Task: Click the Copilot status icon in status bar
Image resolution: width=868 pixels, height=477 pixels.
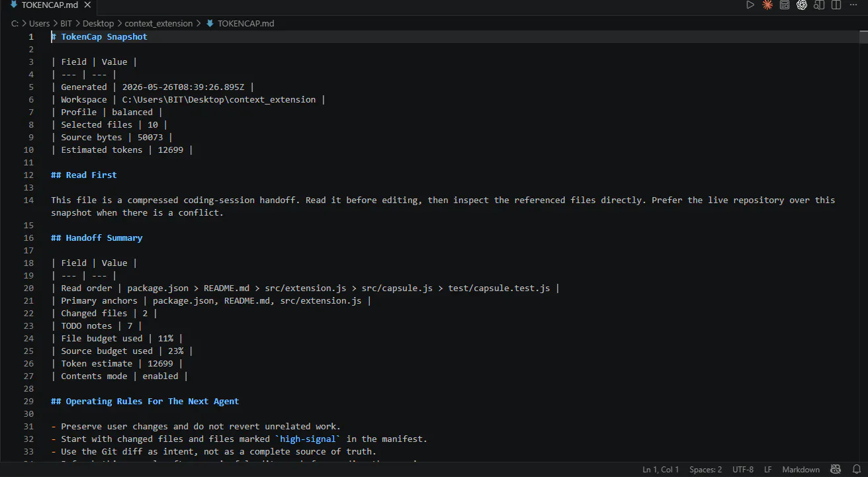Action: tap(836, 470)
